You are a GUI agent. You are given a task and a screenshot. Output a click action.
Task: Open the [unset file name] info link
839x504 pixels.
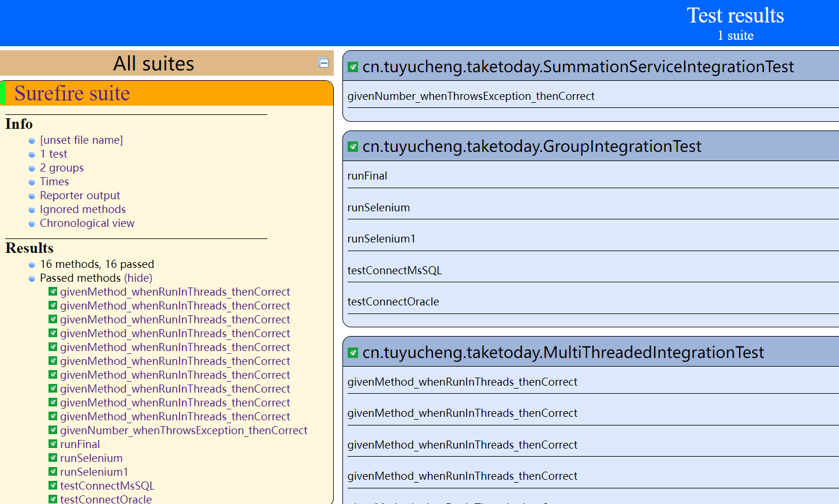[x=81, y=140]
